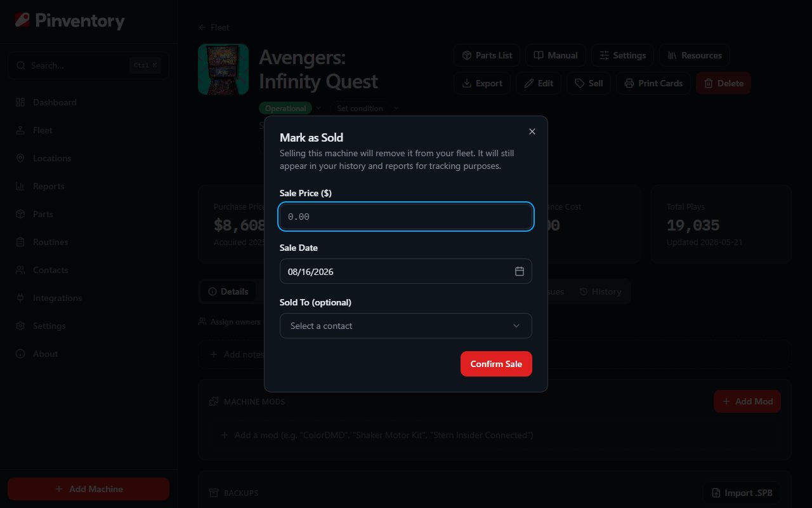Open the Dashboard sidebar item

tap(88, 102)
